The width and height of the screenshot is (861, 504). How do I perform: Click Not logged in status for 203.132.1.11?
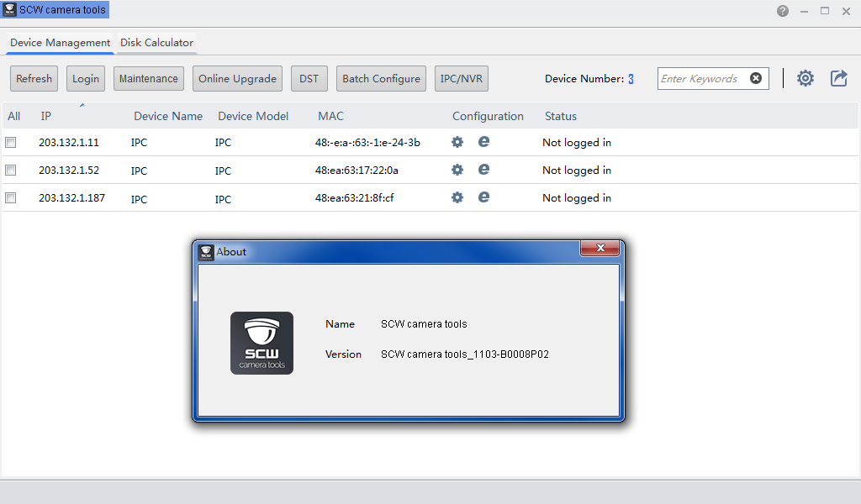coord(577,143)
